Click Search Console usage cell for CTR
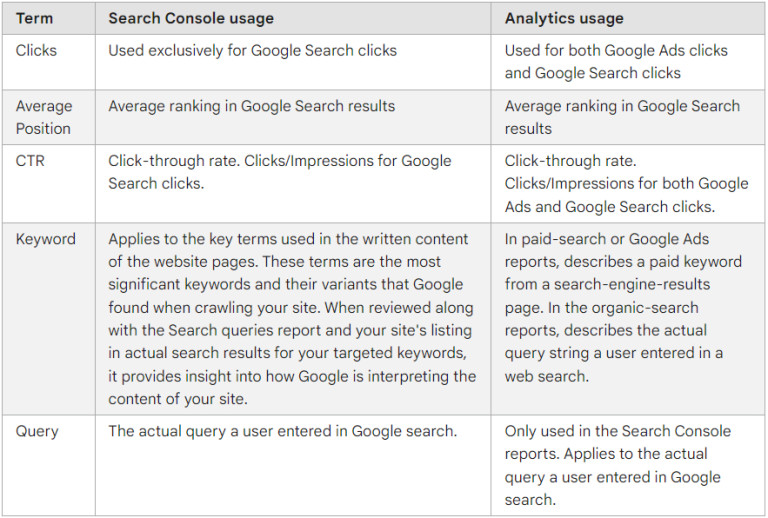The height and width of the screenshot is (518, 768). click(x=279, y=172)
